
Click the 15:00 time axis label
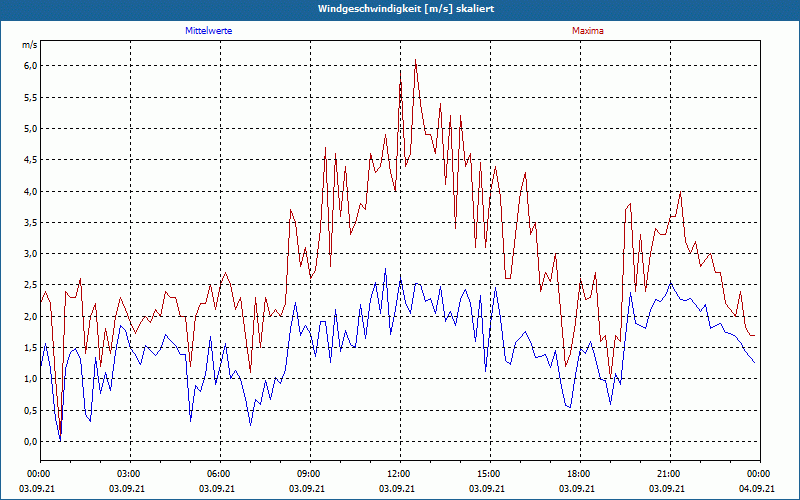point(490,474)
